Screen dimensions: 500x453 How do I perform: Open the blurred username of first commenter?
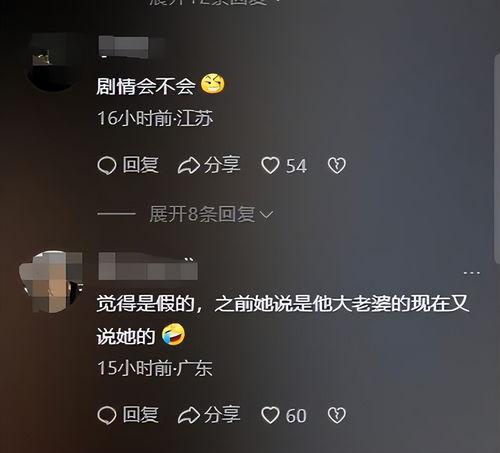point(132,47)
